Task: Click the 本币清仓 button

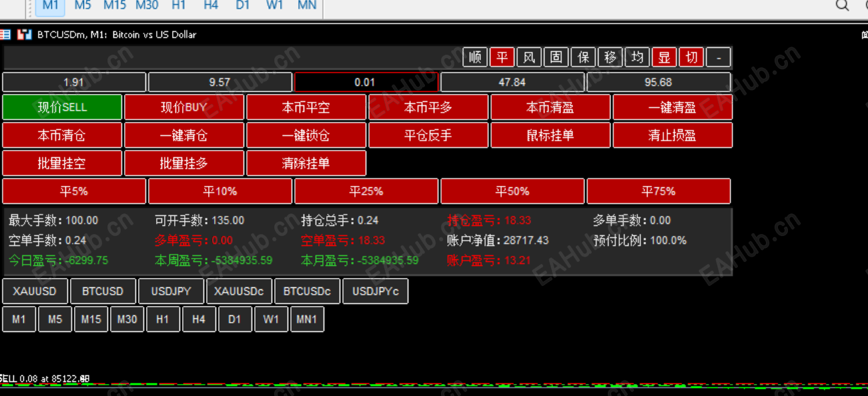Action: click(62, 135)
